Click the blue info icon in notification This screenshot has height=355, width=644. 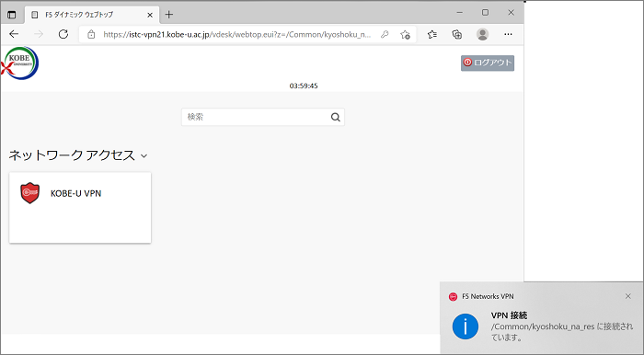[x=466, y=326]
